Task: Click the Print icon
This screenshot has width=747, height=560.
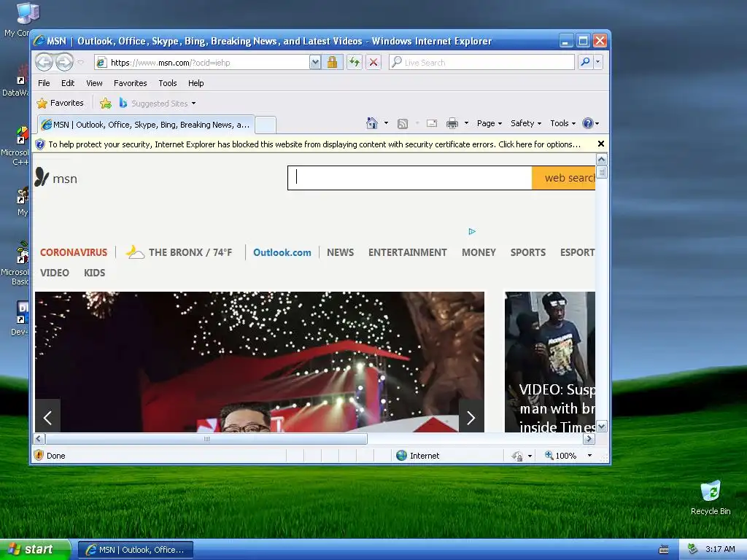Action: click(452, 123)
